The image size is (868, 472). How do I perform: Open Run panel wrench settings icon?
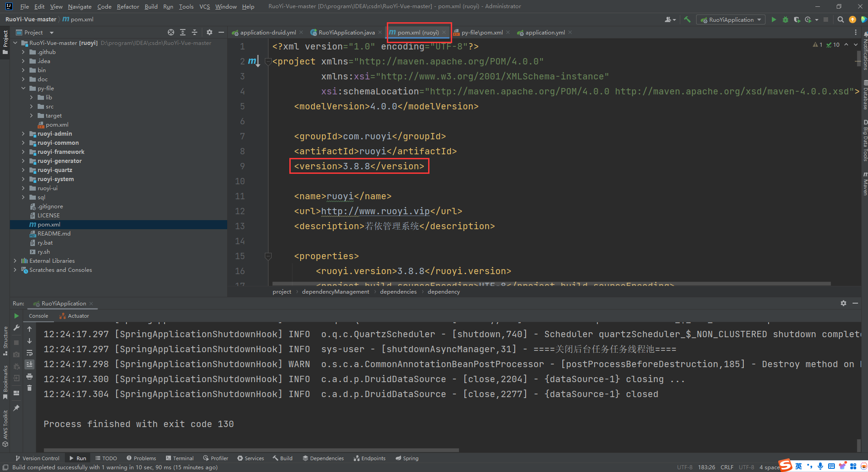[x=16, y=328]
